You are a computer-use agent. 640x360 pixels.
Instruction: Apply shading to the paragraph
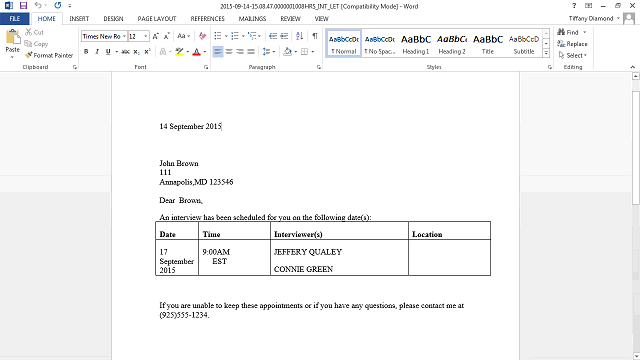tap(288, 52)
